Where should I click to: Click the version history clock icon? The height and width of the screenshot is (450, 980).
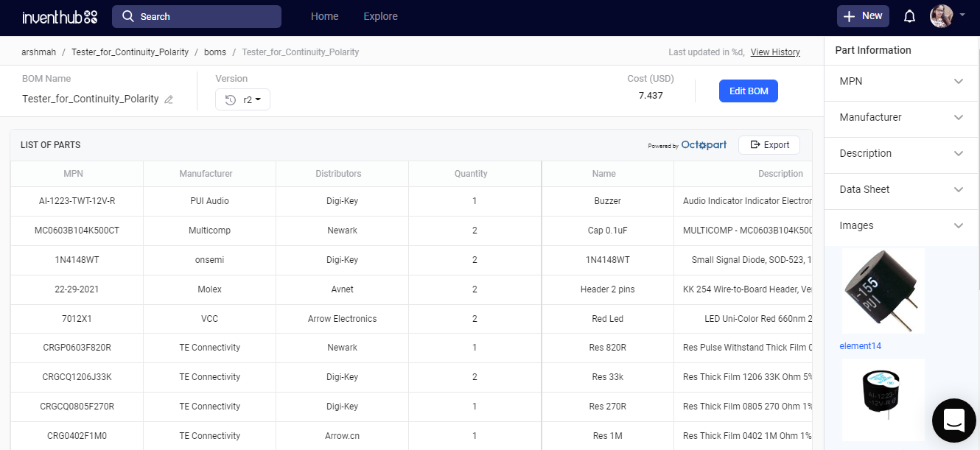(x=230, y=100)
